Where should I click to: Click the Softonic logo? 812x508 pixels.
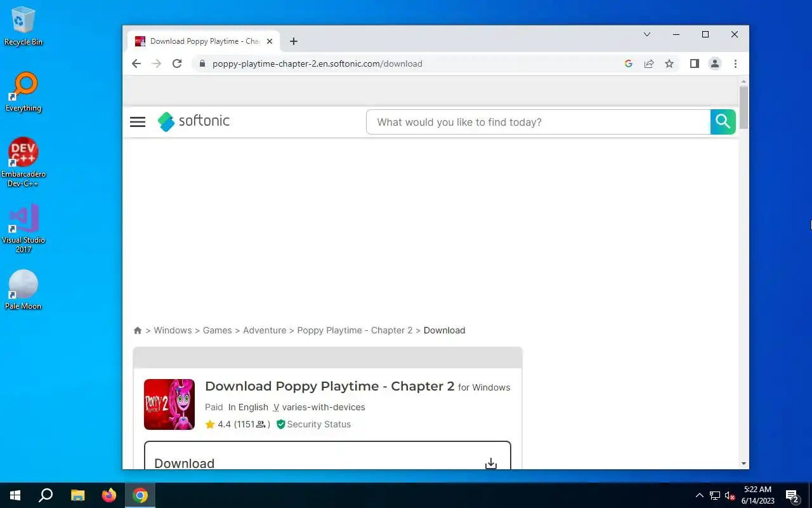[x=193, y=121]
